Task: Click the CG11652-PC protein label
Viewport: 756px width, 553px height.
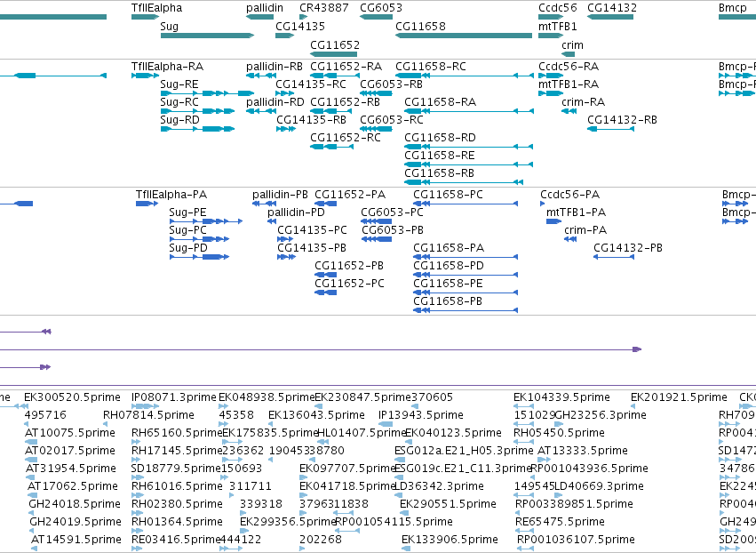Action: (349, 284)
